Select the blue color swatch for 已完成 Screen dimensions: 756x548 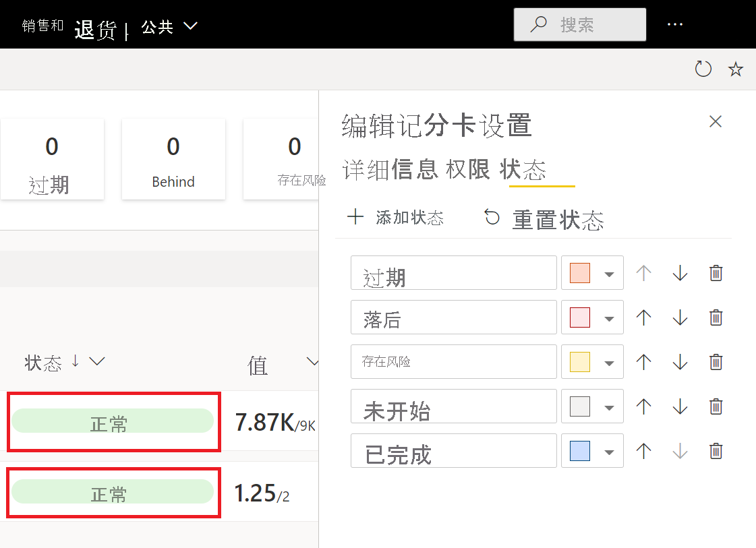(x=580, y=451)
